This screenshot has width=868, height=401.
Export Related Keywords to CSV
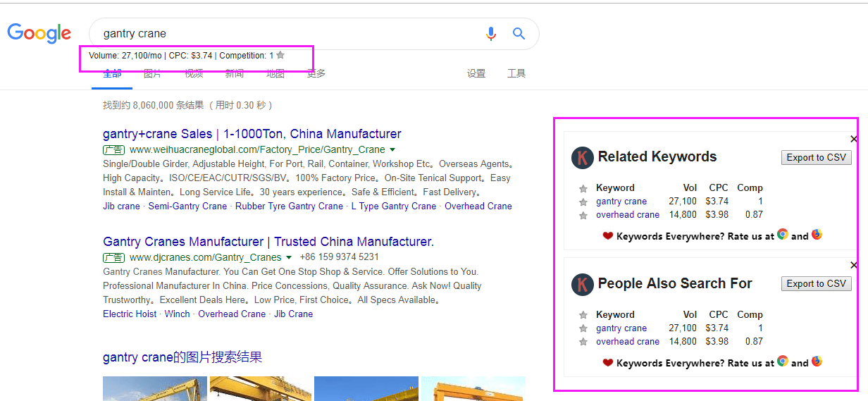coord(816,157)
